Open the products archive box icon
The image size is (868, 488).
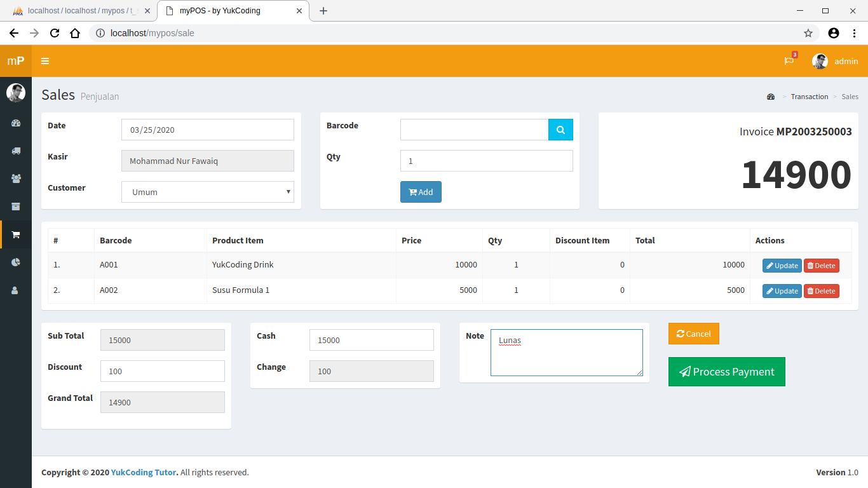click(16, 207)
